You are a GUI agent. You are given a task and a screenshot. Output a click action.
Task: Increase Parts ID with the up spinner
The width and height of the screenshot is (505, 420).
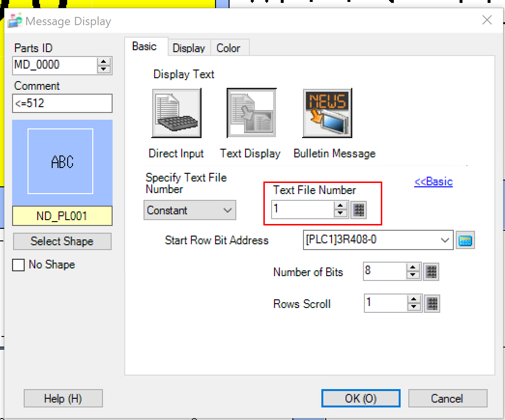click(x=104, y=61)
